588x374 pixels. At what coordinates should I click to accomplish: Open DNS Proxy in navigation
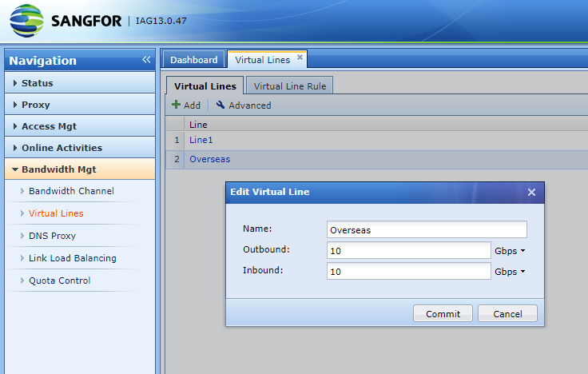(52, 236)
